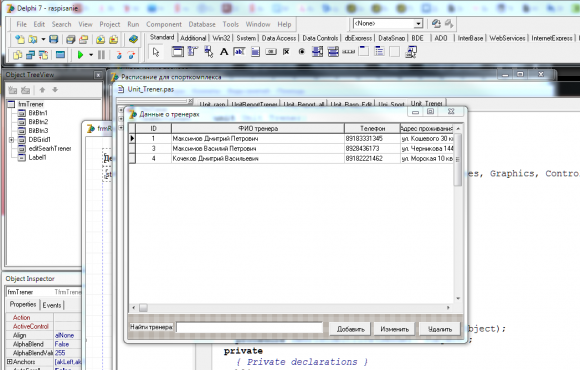Open the Component menu
This screenshot has width=580, height=370.
coord(163,24)
